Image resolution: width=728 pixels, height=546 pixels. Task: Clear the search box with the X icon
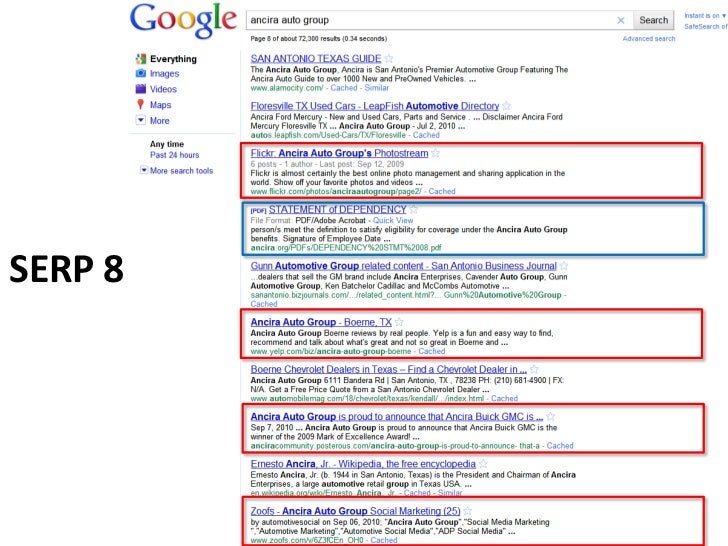tap(621, 20)
